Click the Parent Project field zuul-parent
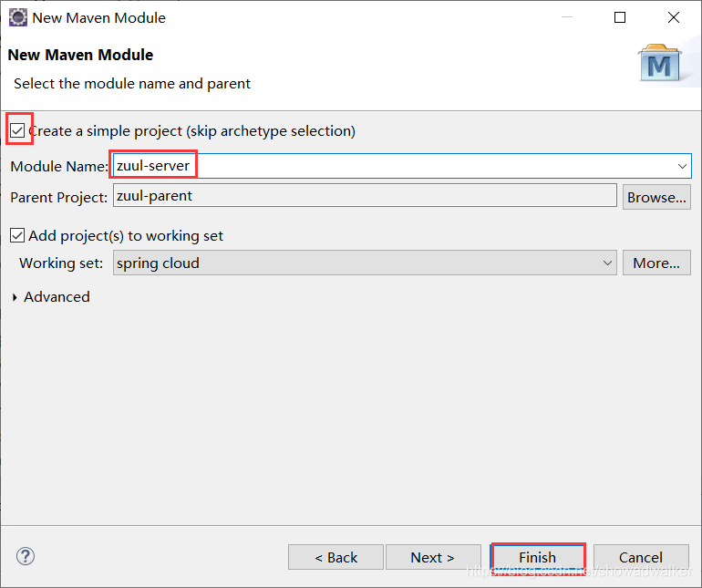The height and width of the screenshot is (588, 702). click(x=365, y=196)
